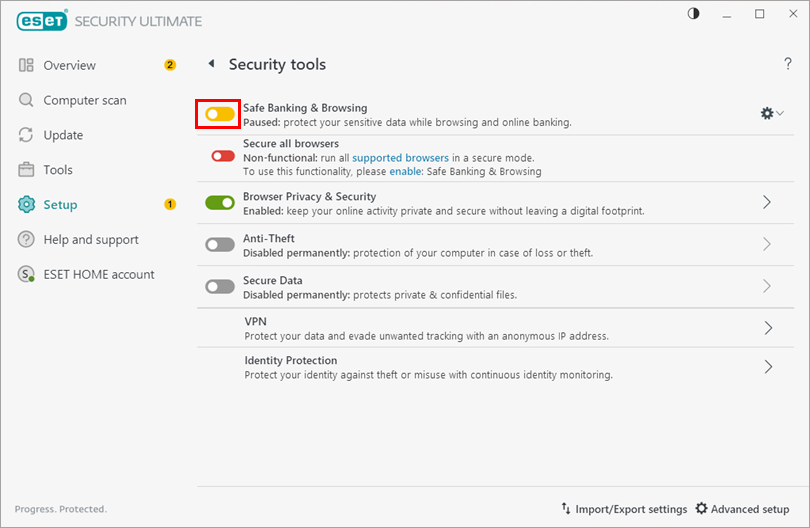The image size is (810, 528).
Task: Click the Tools briefcase icon
Action: click(27, 170)
